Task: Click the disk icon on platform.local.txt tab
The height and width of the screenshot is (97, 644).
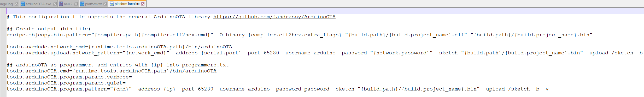Action: tap(112, 4)
